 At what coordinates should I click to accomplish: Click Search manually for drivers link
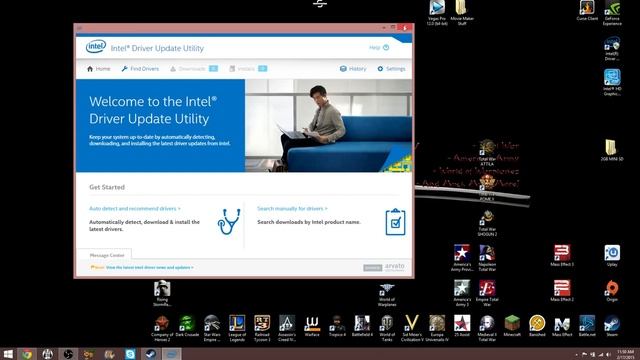[292, 209]
